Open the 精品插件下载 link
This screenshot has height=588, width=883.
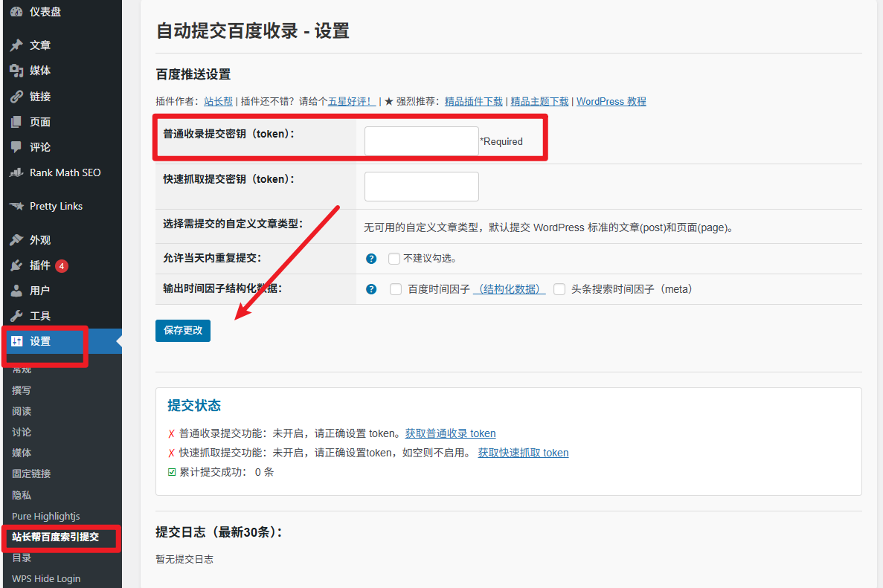tap(474, 101)
